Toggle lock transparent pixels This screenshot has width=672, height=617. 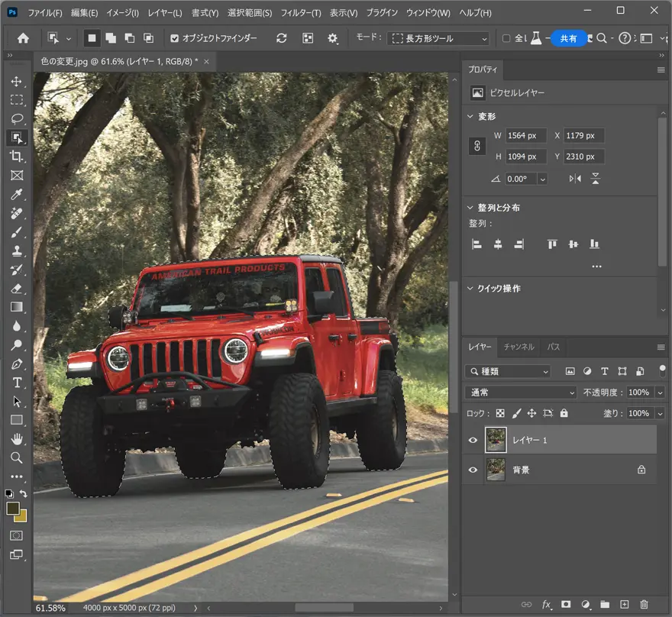[500, 413]
